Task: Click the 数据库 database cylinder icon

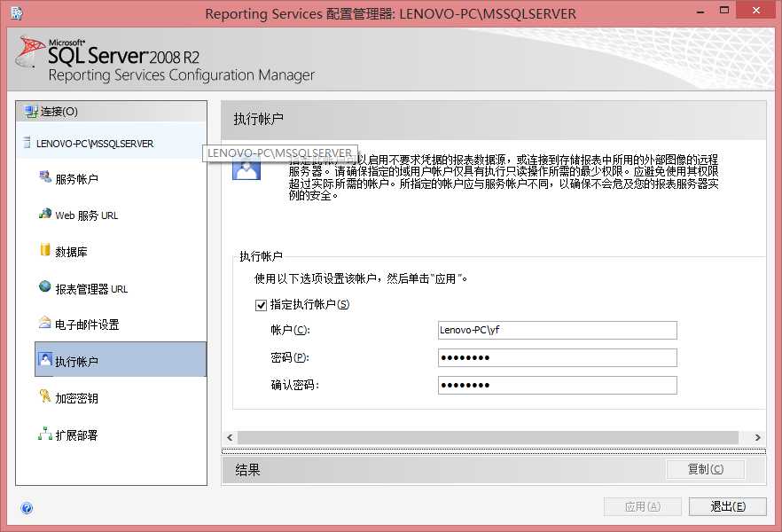Action: click(x=45, y=250)
